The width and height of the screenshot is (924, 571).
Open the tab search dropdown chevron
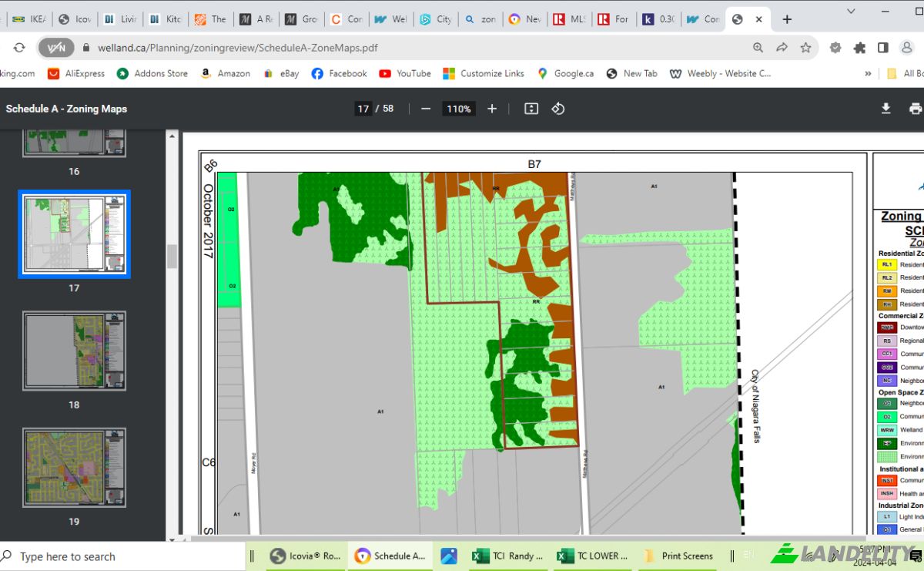851,12
